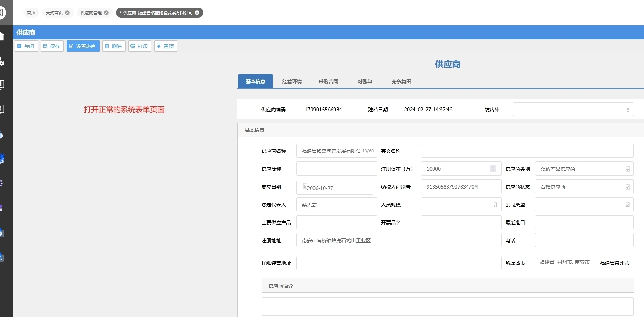Click the 注册资本 number stepper arrows
Screen dimensions: 644x317
[493, 169]
